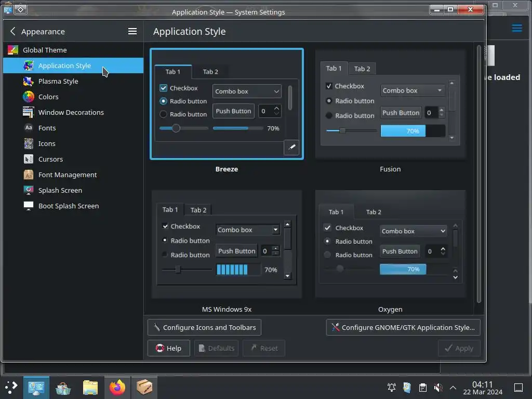Click the package box taskbar icon
532x399 pixels.
tap(144, 388)
